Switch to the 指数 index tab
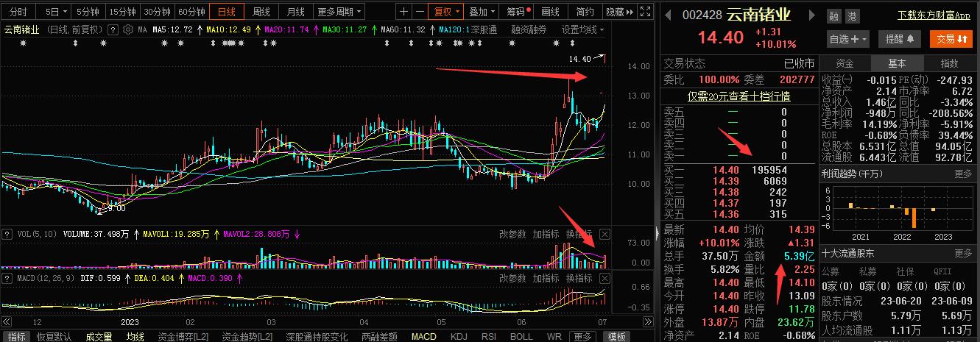This screenshot has width=980, height=342. click(950, 63)
